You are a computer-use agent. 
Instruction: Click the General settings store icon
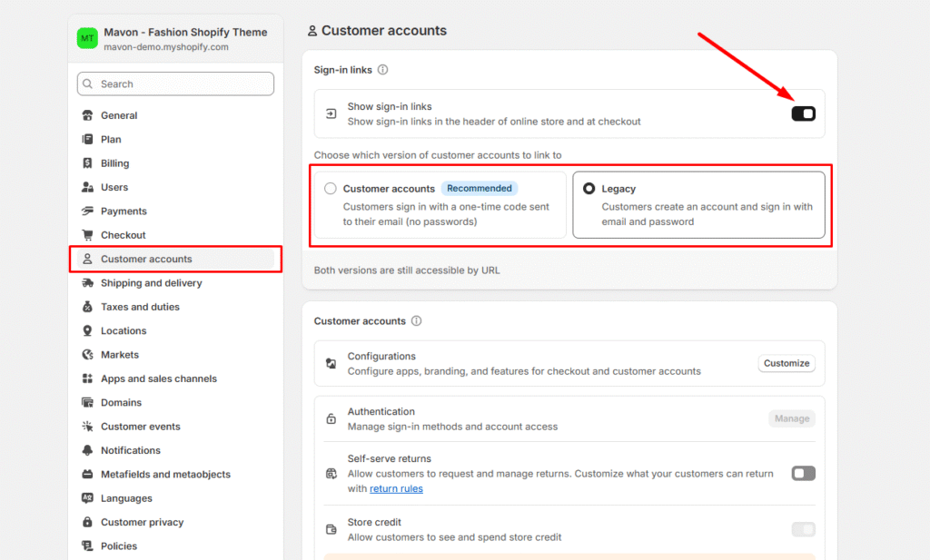[x=87, y=115]
